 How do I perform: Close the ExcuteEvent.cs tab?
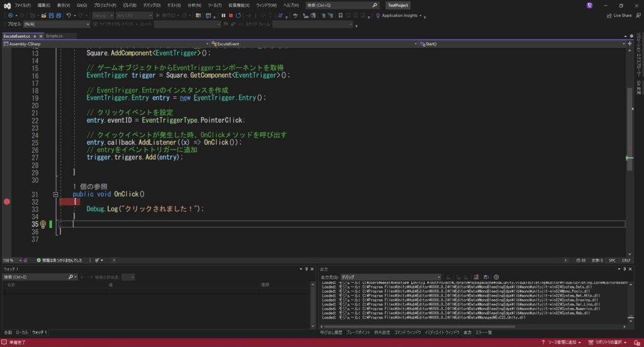coord(41,36)
